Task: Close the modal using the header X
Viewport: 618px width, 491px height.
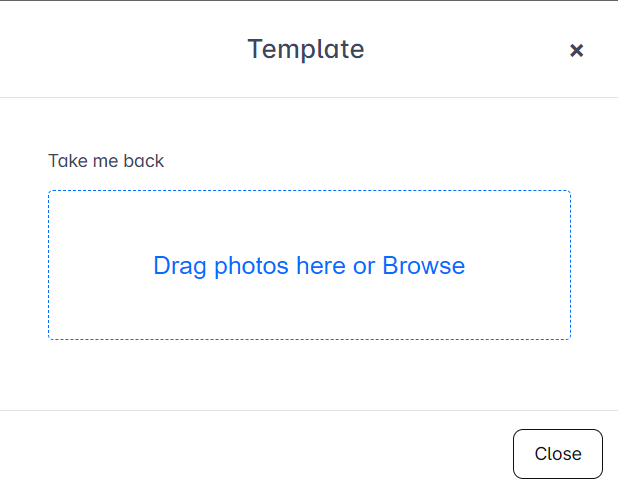Action: pos(576,50)
